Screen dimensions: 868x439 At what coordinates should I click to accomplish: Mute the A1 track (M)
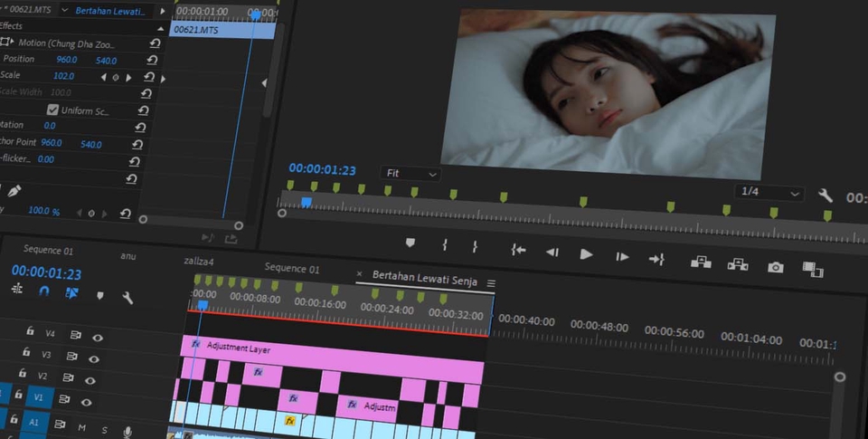tap(82, 427)
